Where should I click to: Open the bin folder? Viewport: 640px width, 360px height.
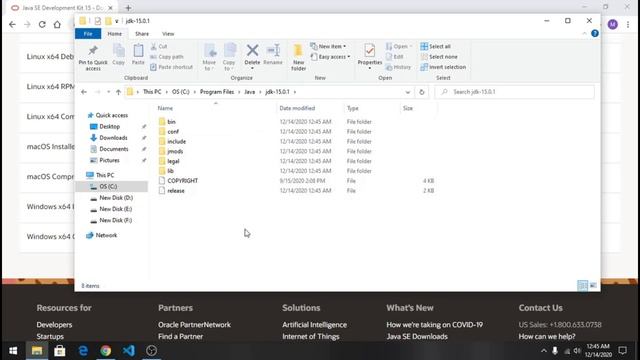[171, 122]
